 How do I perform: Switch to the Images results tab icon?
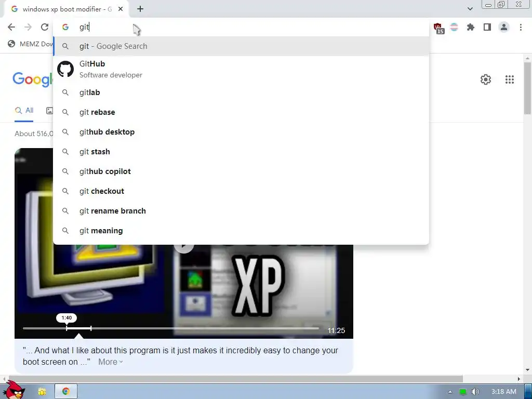tap(49, 110)
